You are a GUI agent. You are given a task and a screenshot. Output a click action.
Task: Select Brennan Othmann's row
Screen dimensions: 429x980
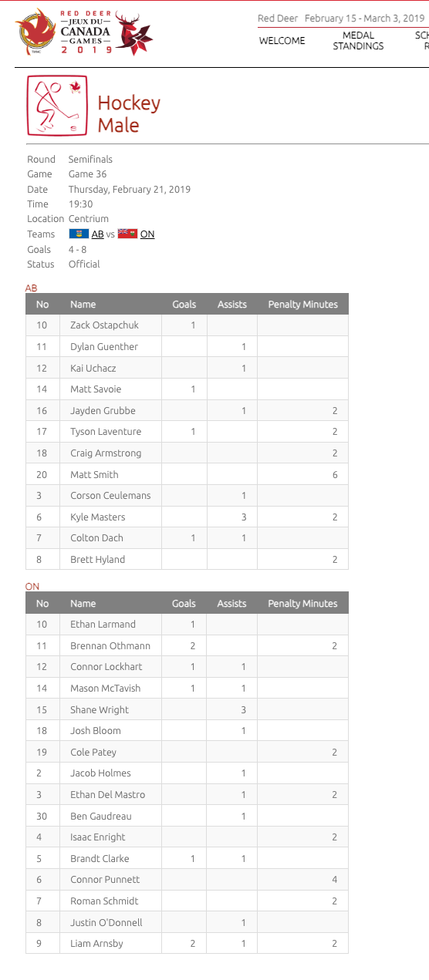click(187, 645)
